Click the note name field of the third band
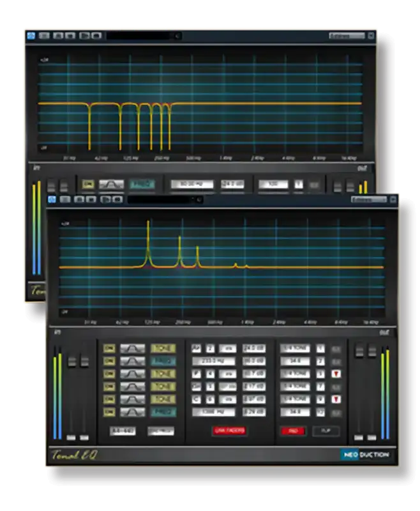The image size is (420, 511). 197,374
